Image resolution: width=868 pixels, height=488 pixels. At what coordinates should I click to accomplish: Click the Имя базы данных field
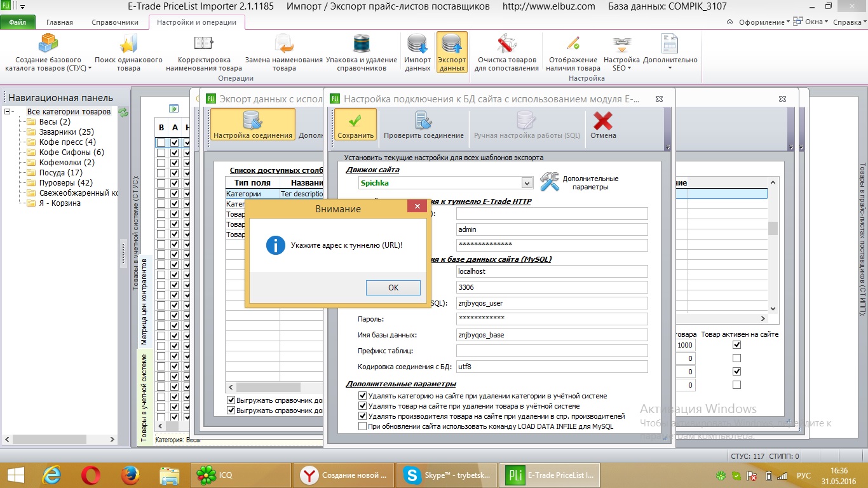tap(552, 335)
